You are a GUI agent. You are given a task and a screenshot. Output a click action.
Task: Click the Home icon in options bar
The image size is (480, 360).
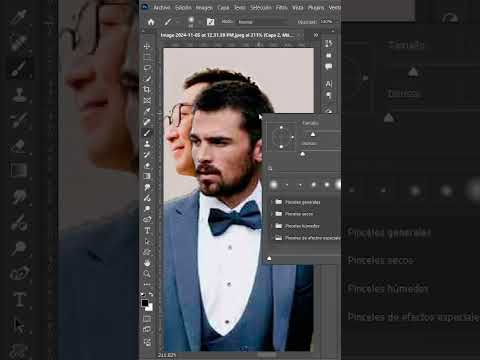(151, 22)
